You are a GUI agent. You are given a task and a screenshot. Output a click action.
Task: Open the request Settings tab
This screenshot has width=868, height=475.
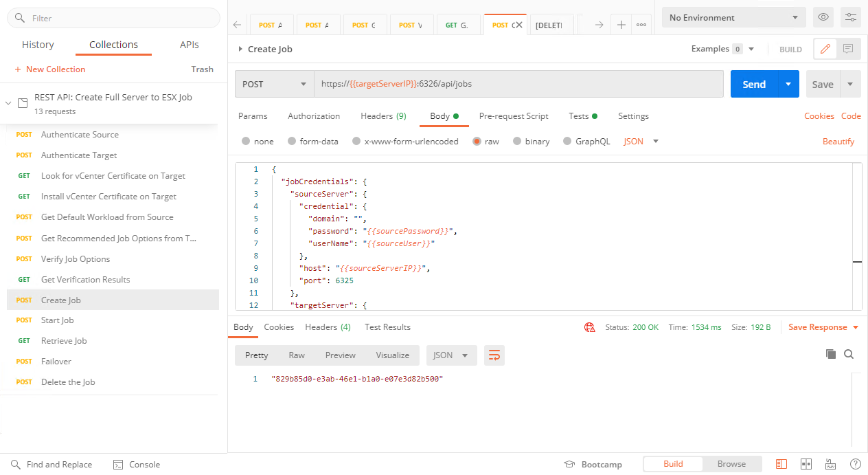[x=633, y=116]
